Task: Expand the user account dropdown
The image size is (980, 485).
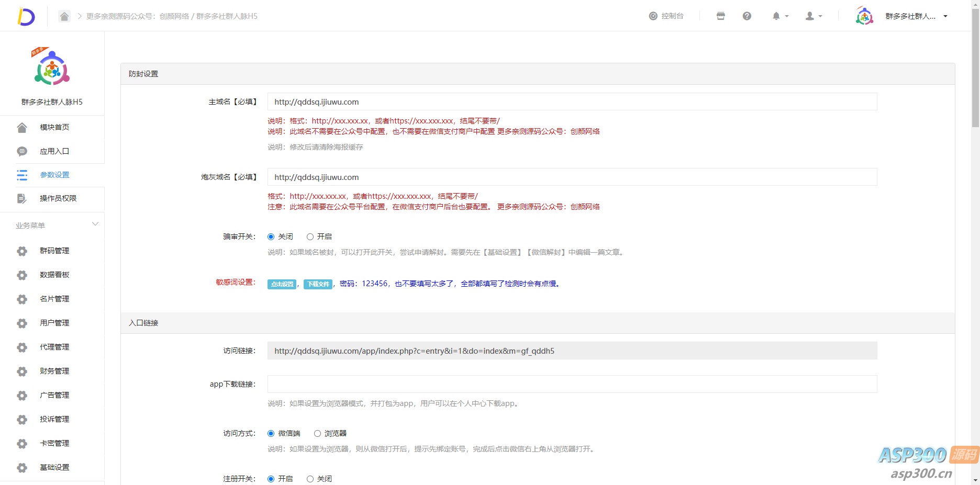Action: [813, 16]
